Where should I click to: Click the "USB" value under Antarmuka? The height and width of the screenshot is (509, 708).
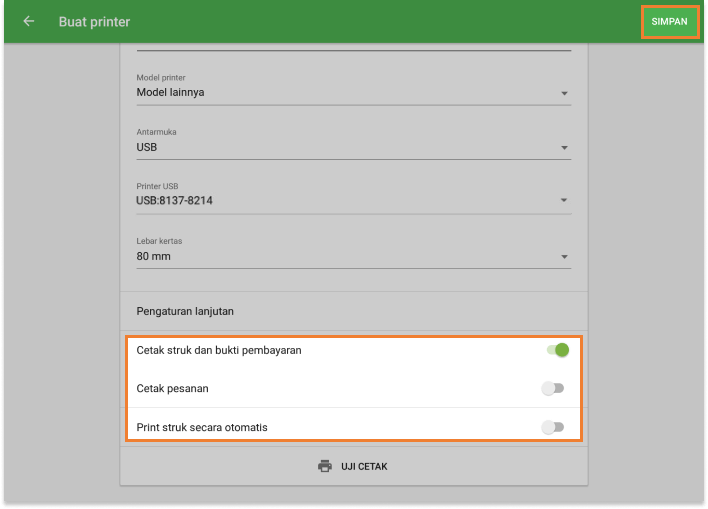pyautogui.click(x=147, y=147)
